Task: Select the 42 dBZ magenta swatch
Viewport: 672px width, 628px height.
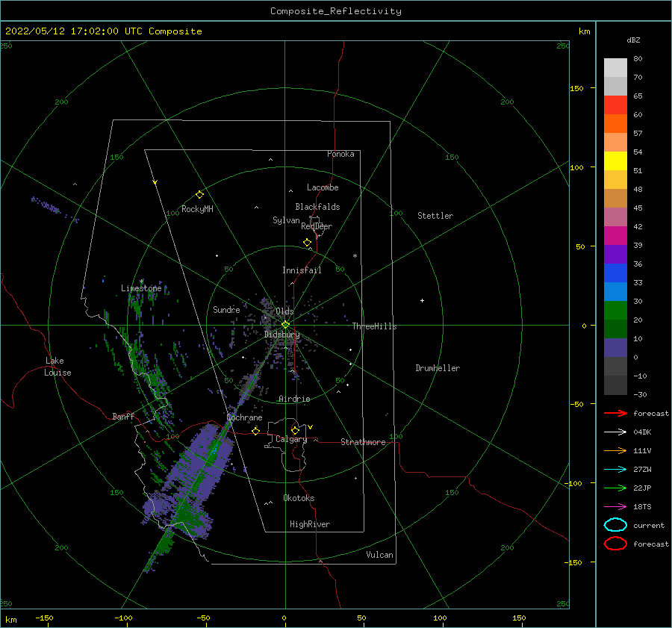Action: click(x=615, y=236)
